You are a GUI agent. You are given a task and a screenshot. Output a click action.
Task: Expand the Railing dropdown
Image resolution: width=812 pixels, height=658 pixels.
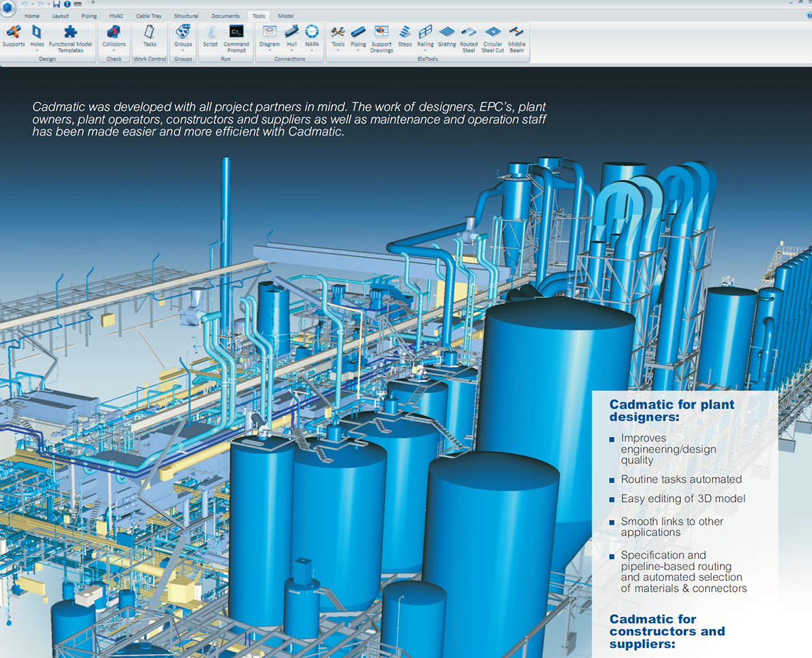pos(425,49)
